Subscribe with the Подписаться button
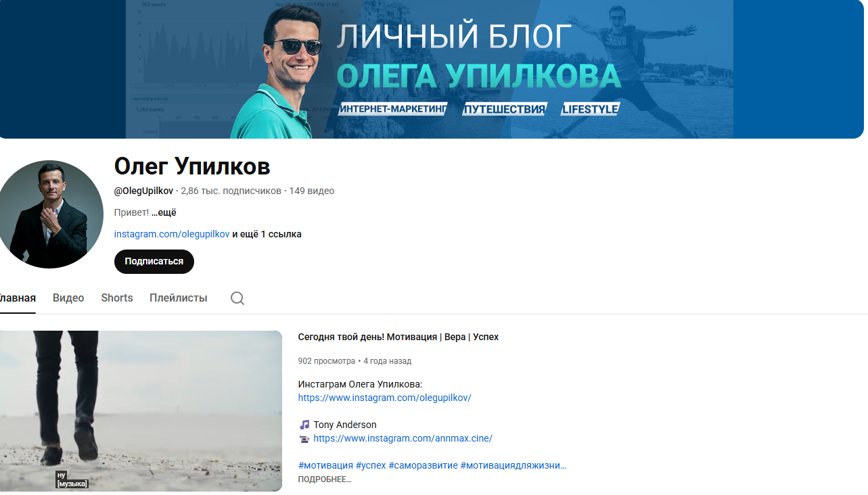Viewport: 868px width, 495px height. point(154,262)
